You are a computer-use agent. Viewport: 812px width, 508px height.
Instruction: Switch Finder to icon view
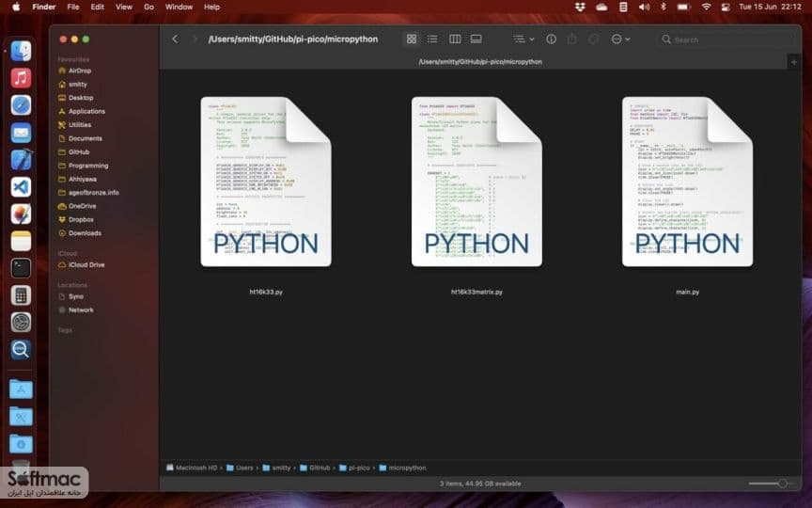[x=412, y=39]
